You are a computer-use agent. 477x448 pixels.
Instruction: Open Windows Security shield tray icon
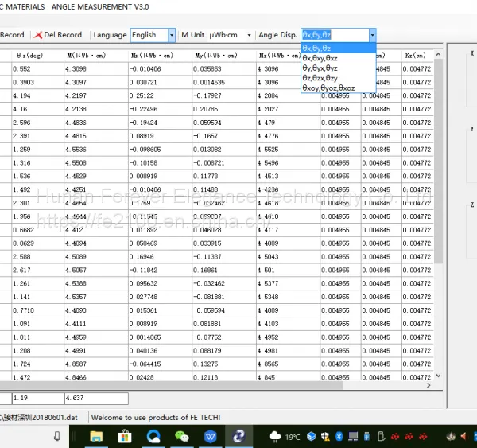[325, 437]
